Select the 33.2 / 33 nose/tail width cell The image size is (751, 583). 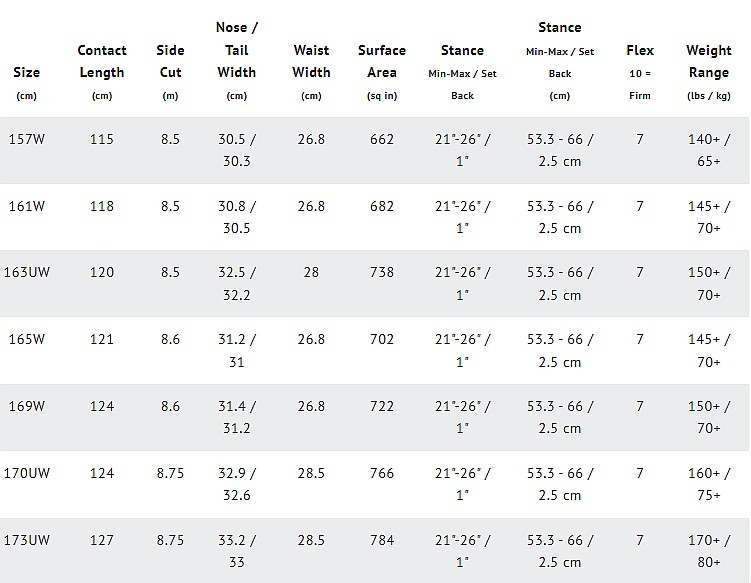click(237, 549)
